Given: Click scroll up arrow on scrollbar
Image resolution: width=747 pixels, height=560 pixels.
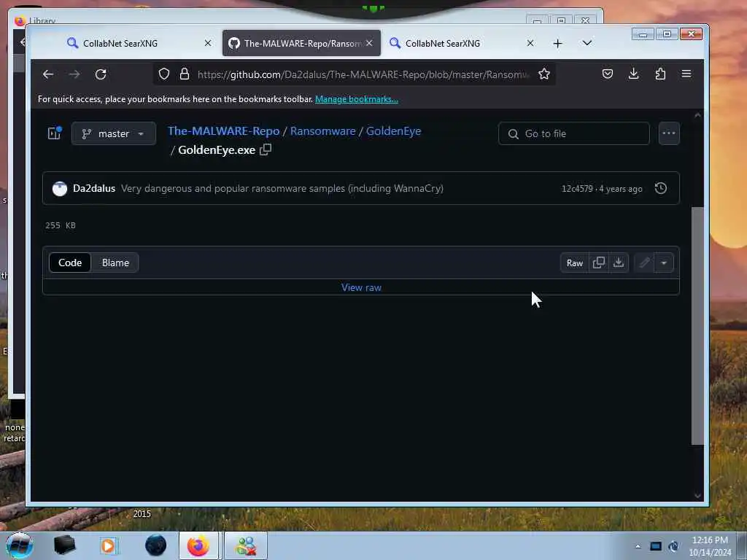Looking at the screenshot, I should [697, 115].
